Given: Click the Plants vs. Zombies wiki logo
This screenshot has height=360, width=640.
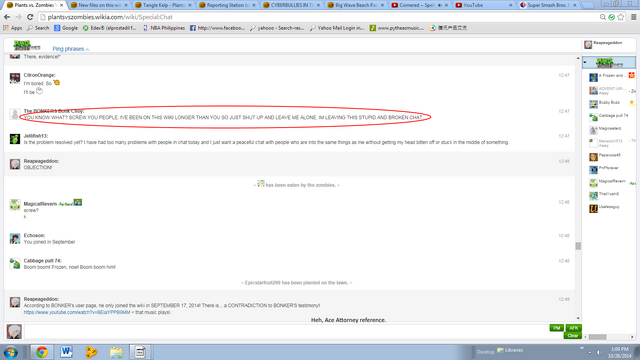Looking at the screenshot, I should [27, 45].
